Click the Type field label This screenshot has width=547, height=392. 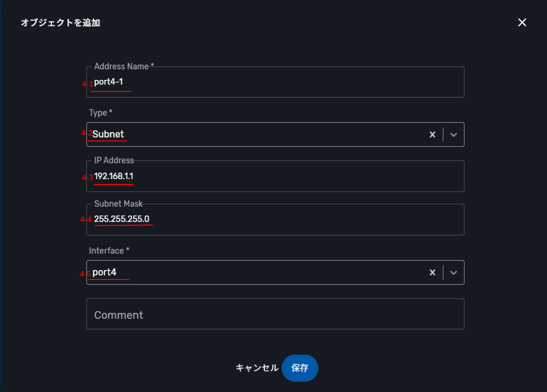(x=101, y=113)
